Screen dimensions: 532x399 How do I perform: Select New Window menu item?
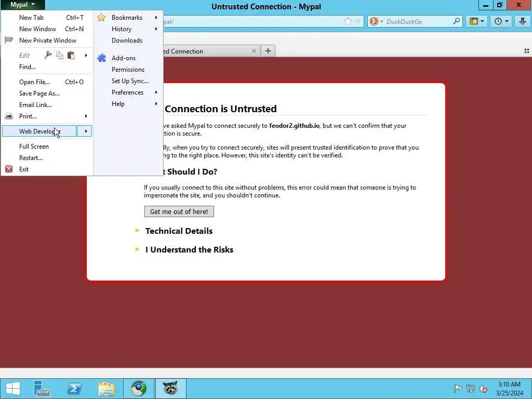[x=47, y=29]
